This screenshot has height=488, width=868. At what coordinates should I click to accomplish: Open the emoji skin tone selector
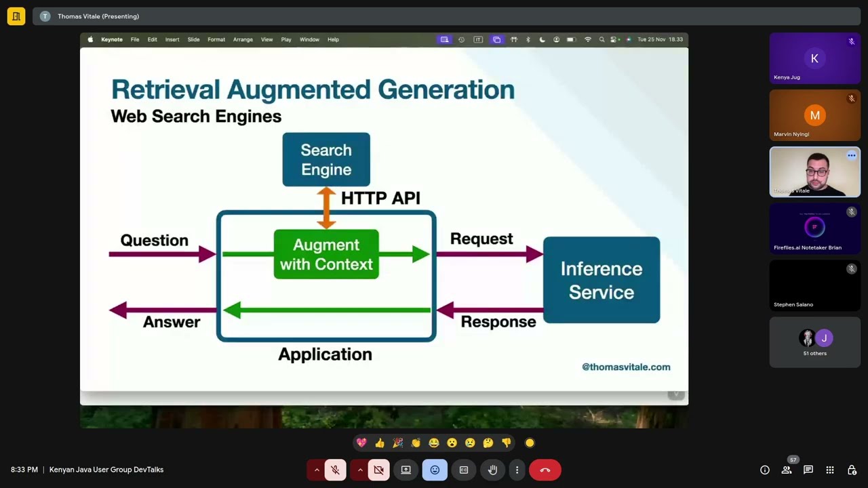(x=530, y=443)
